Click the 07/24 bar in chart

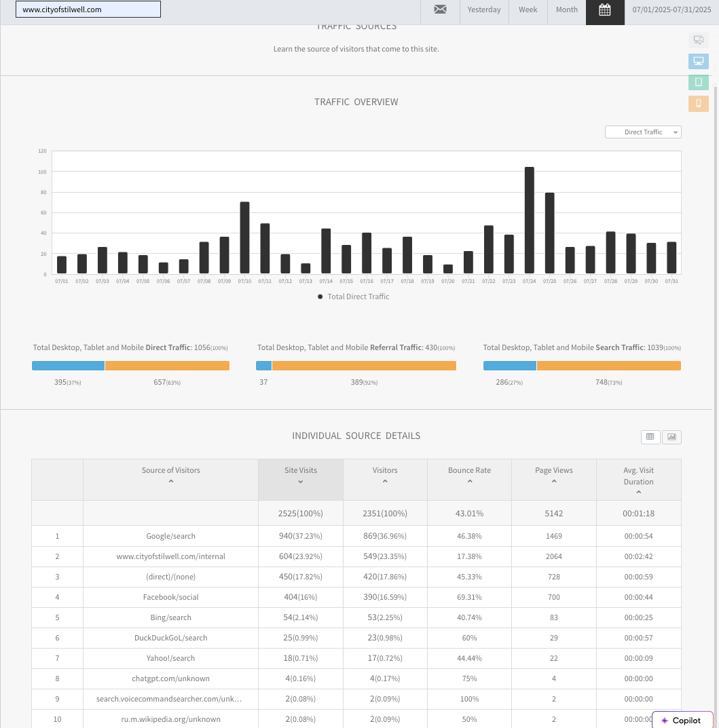coord(529,221)
